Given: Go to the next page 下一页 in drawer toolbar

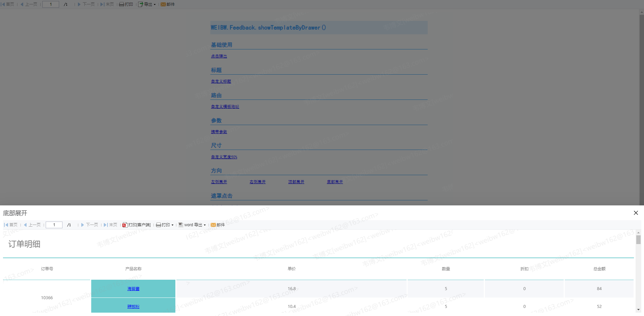Looking at the screenshot, I should click(x=89, y=225).
